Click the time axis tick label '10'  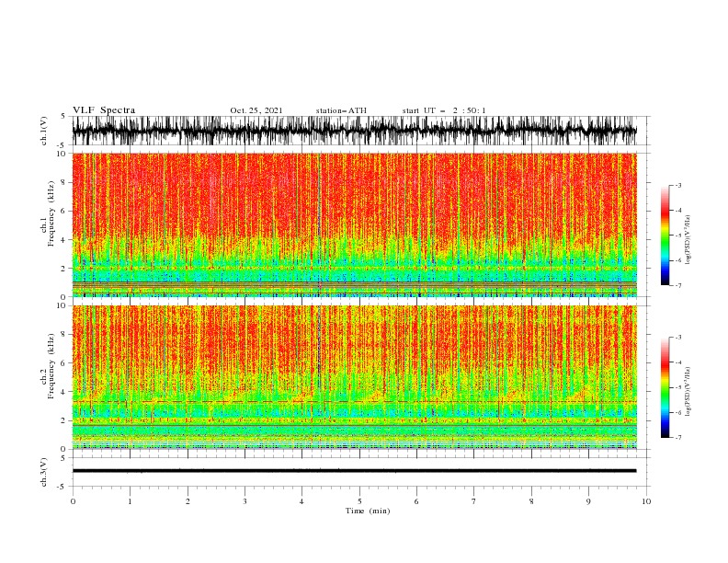(646, 501)
